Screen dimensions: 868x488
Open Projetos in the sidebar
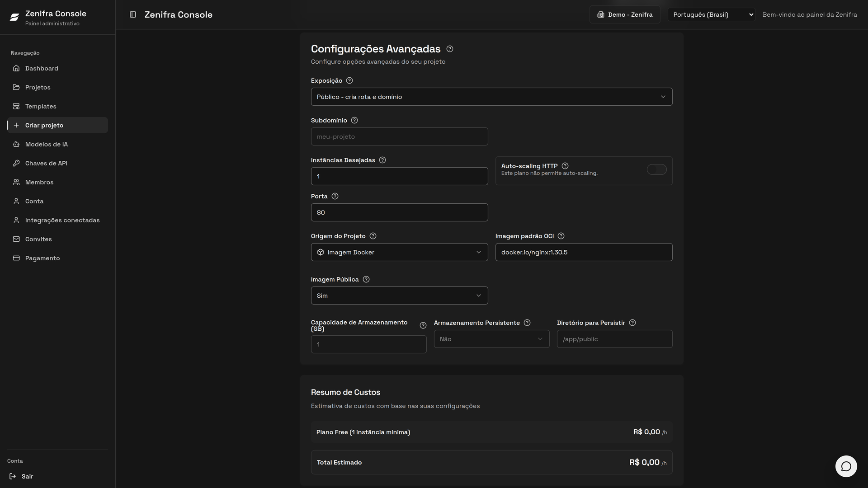click(x=57, y=87)
